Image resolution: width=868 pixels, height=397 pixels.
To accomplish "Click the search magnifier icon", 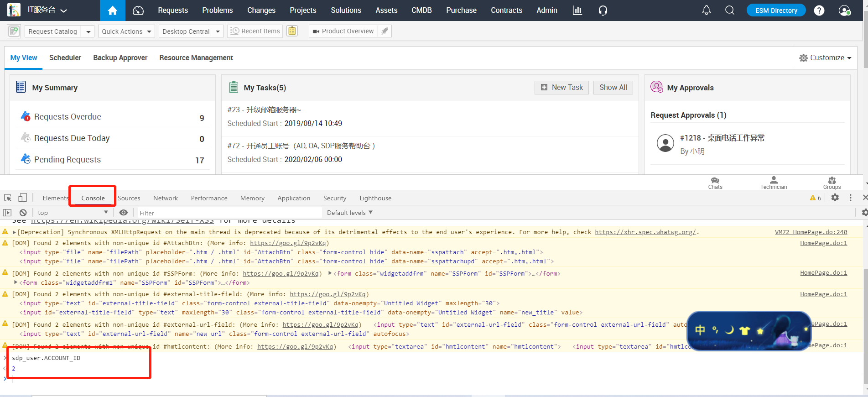I will tap(730, 10).
